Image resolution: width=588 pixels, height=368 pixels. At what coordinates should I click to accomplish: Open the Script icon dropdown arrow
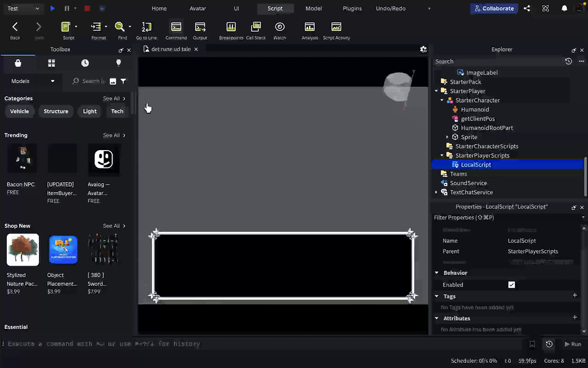pos(76,26)
